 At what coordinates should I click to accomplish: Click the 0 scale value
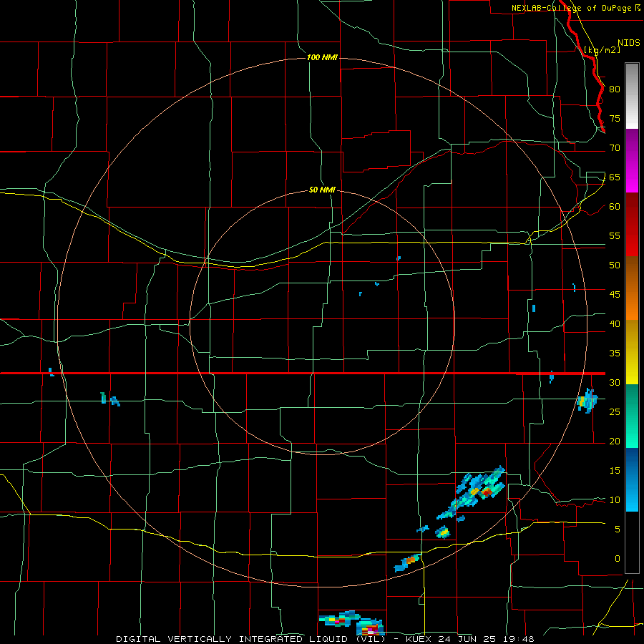coord(618,559)
